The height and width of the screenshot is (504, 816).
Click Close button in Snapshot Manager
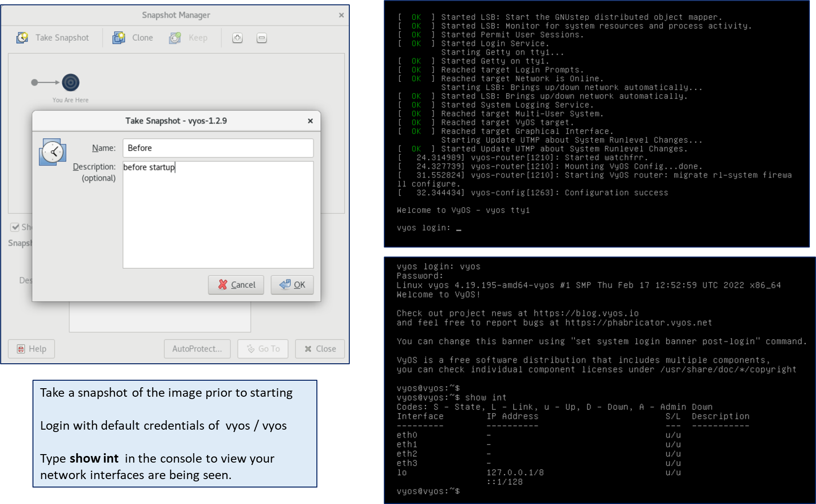(x=320, y=349)
